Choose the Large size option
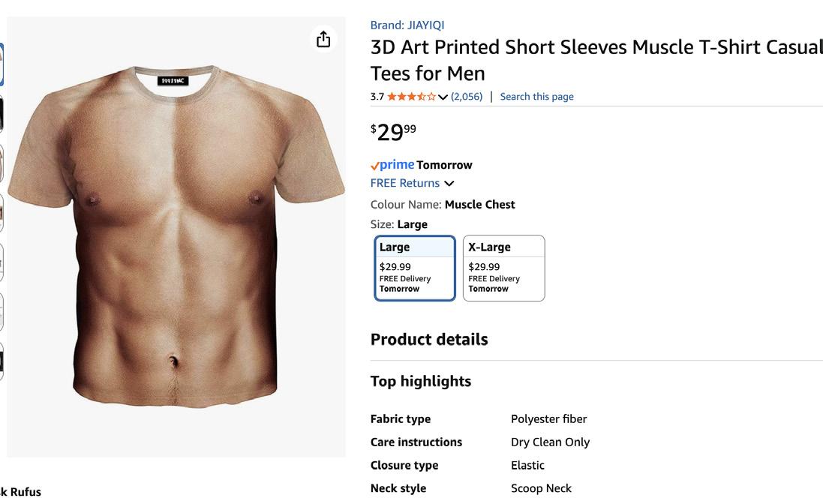The width and height of the screenshot is (823, 504). (x=415, y=268)
